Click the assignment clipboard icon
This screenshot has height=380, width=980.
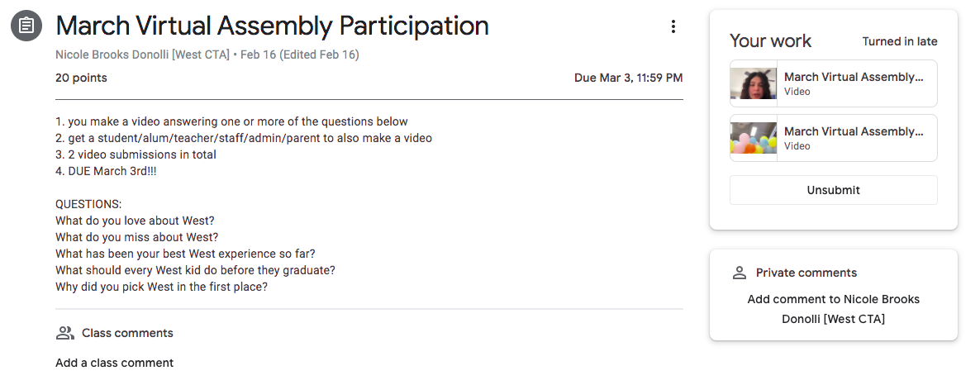[26, 26]
